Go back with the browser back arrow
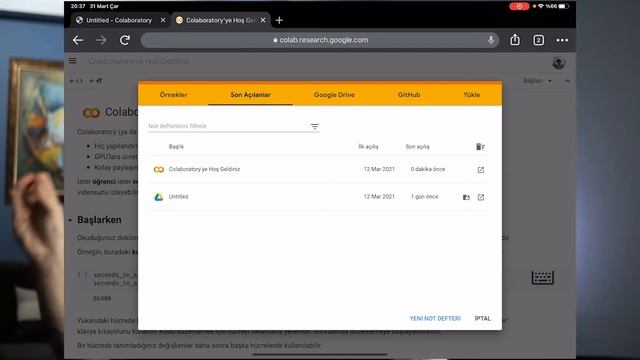The width and height of the screenshot is (640, 360). coord(78,40)
